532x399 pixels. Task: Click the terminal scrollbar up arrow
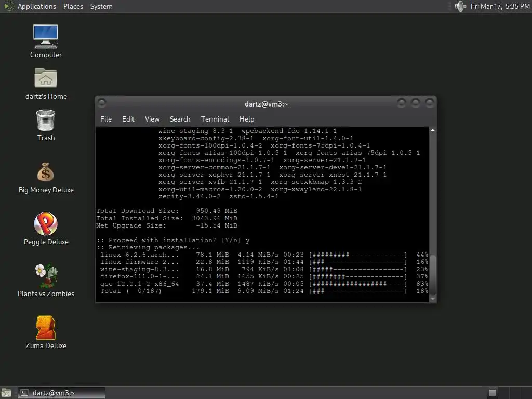[x=433, y=130]
